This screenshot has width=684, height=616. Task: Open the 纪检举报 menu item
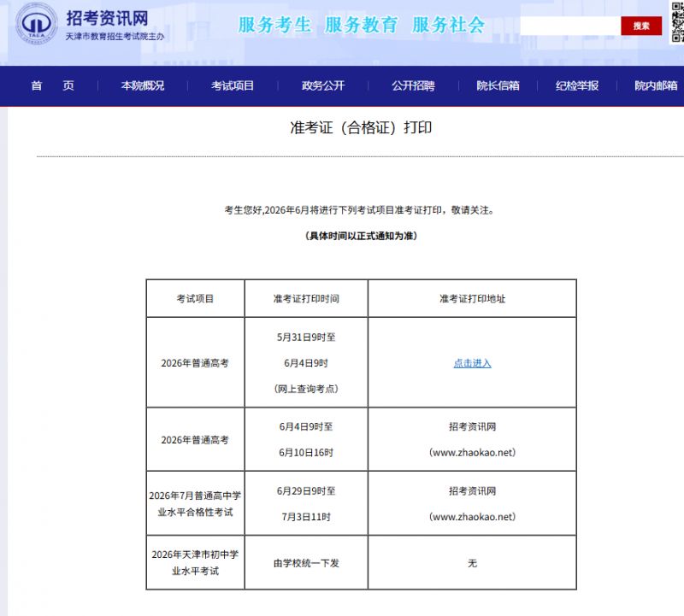pyautogui.click(x=576, y=85)
